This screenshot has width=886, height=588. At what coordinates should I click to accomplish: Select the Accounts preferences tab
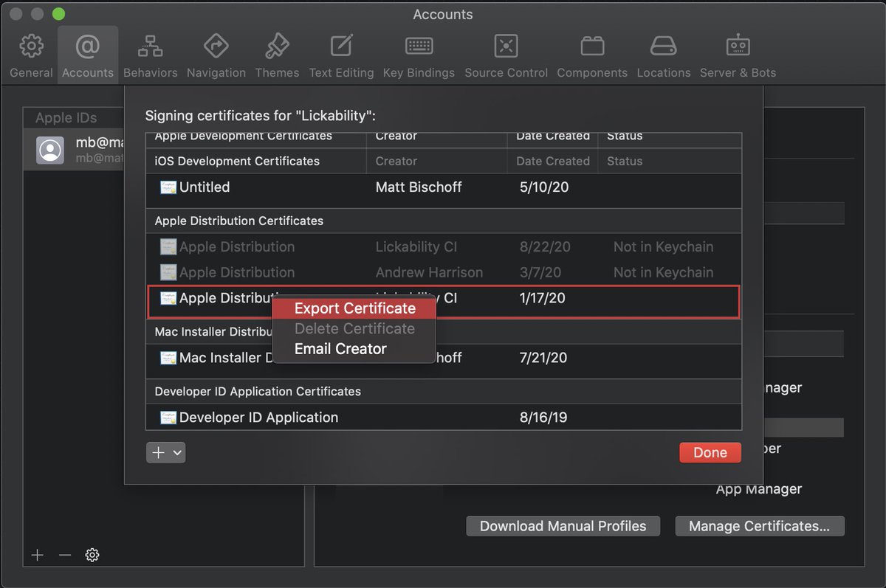coord(88,55)
